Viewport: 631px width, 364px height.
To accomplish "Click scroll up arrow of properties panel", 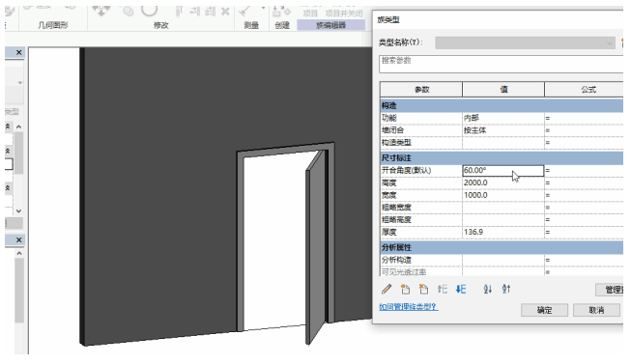I will pos(19,126).
